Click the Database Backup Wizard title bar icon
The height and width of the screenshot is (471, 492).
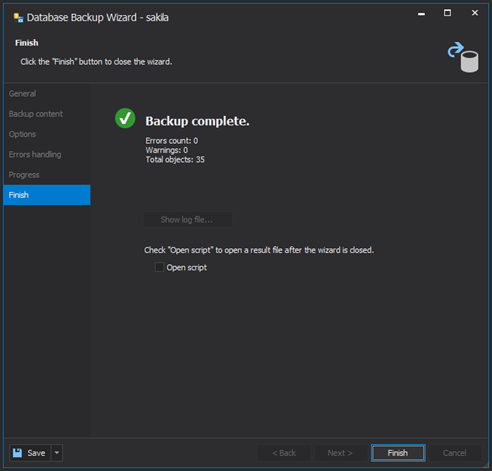(x=18, y=18)
